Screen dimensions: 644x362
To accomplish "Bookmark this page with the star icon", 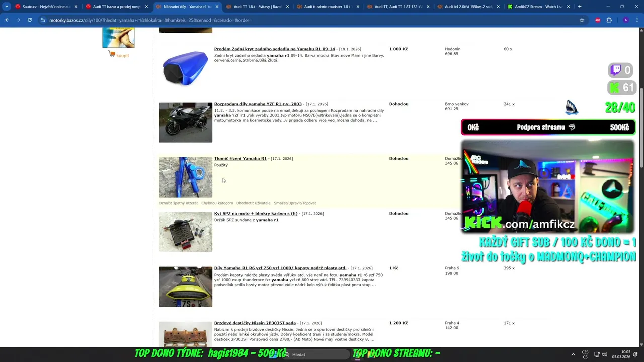I will point(582,20).
